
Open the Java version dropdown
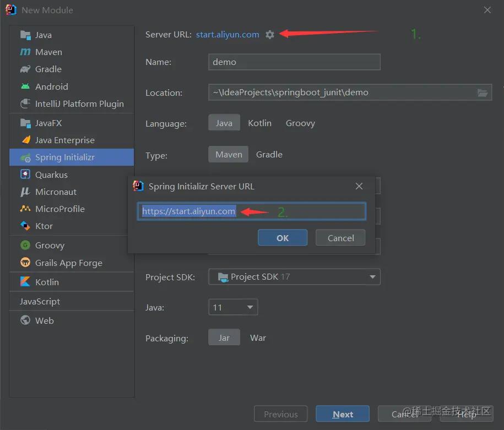[x=233, y=307]
